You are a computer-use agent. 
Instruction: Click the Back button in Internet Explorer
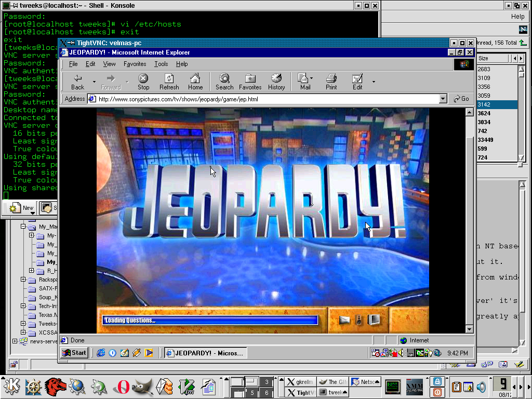coord(78,82)
